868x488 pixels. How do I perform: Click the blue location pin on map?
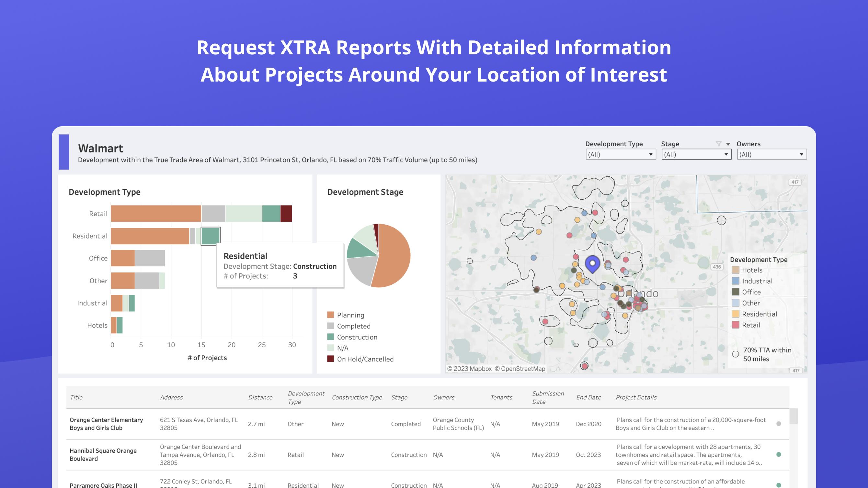click(x=592, y=264)
